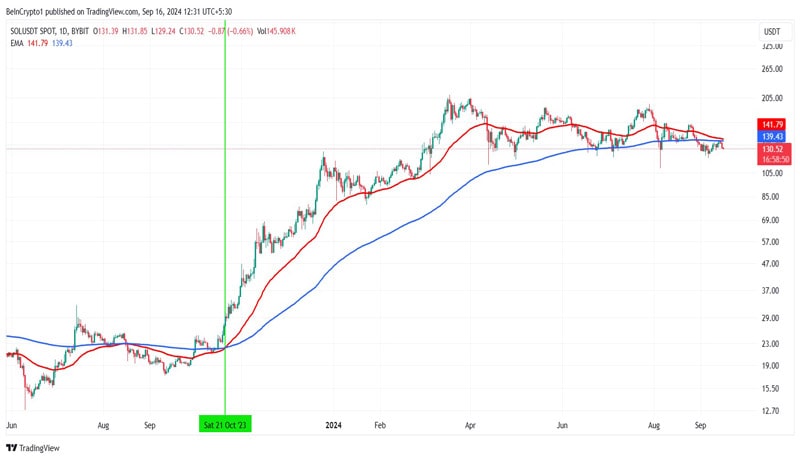Click the 37.00 price scale level
Screen dimensions: 800x460
[771, 291]
